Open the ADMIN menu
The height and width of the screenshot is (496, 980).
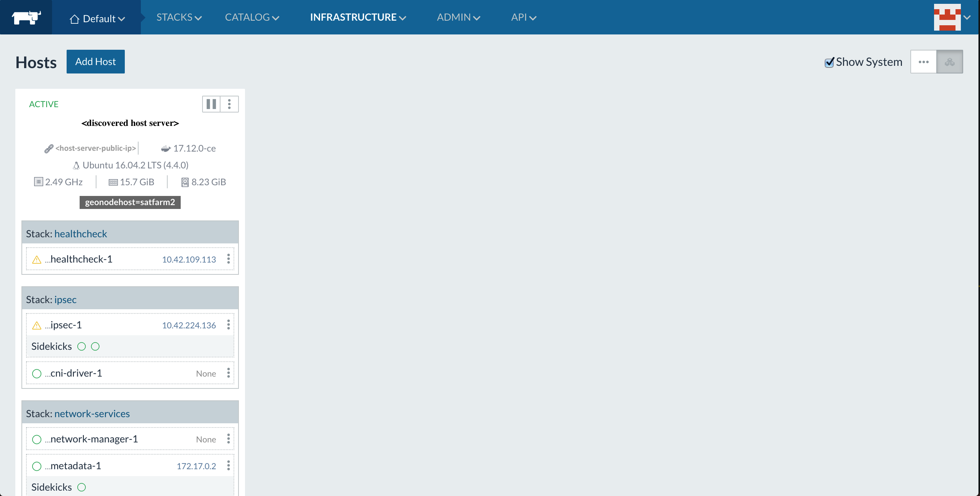[458, 17]
